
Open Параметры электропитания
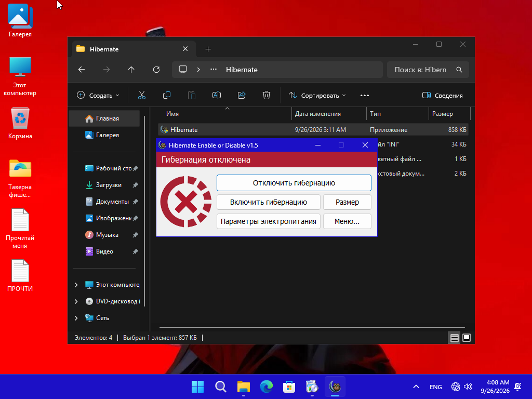[x=269, y=221]
